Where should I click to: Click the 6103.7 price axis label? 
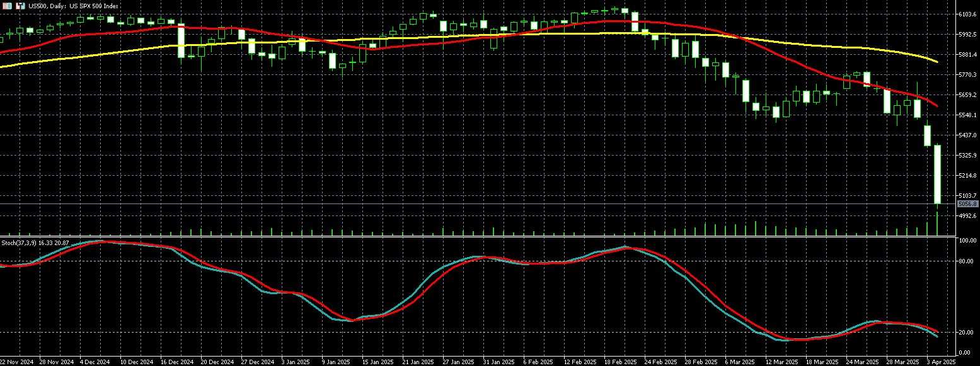click(967, 14)
